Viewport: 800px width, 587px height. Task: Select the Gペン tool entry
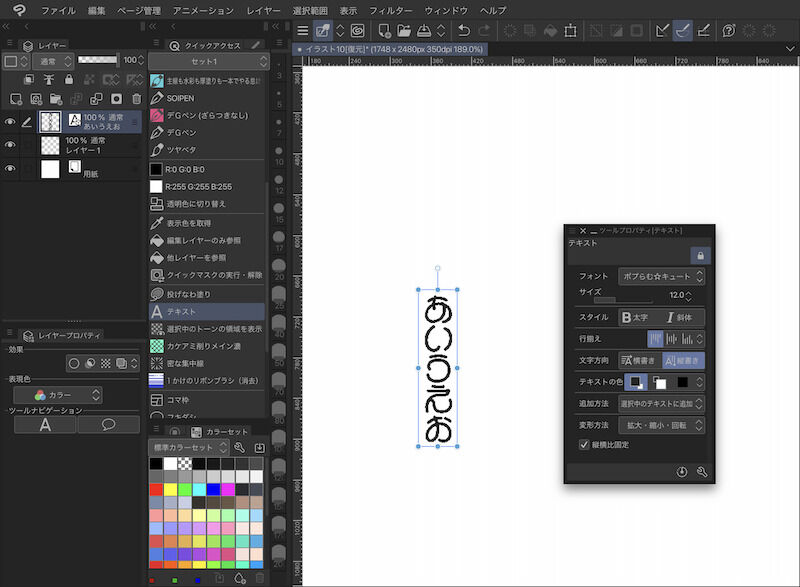tap(207, 133)
